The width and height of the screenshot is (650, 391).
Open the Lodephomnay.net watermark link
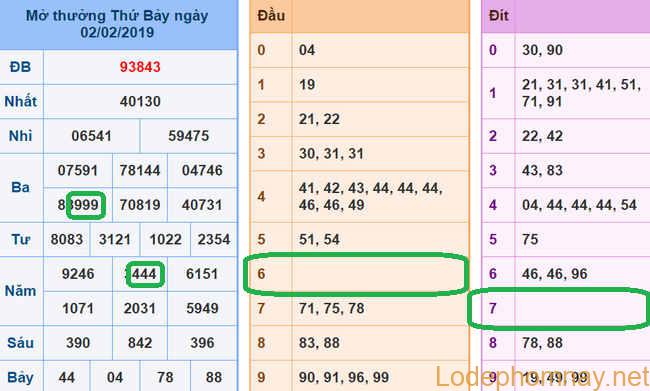click(x=542, y=376)
